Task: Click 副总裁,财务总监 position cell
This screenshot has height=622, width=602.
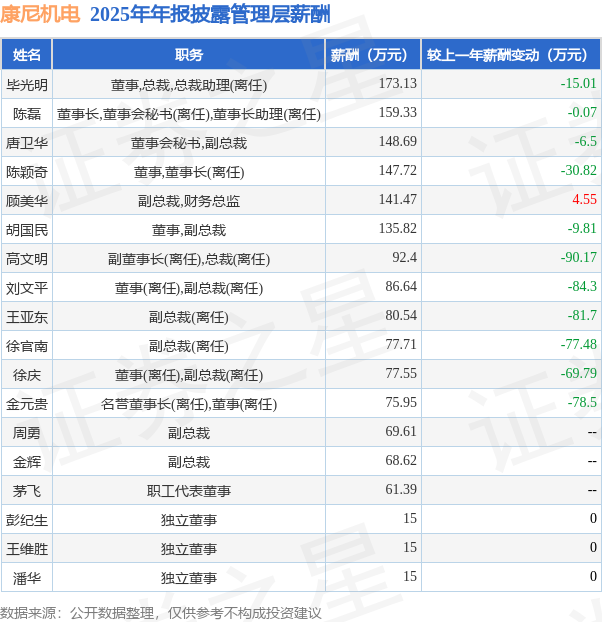Action: coord(189,201)
